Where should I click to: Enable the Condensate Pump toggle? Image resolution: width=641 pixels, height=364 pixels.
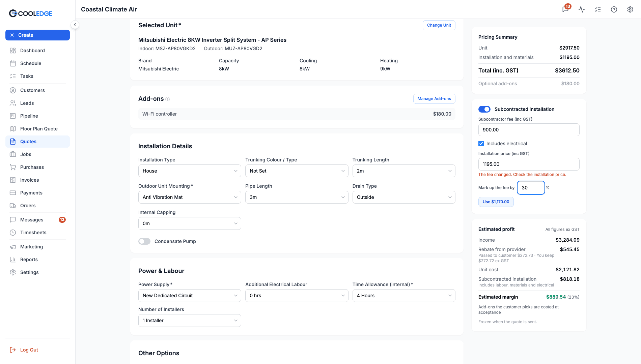tap(144, 241)
